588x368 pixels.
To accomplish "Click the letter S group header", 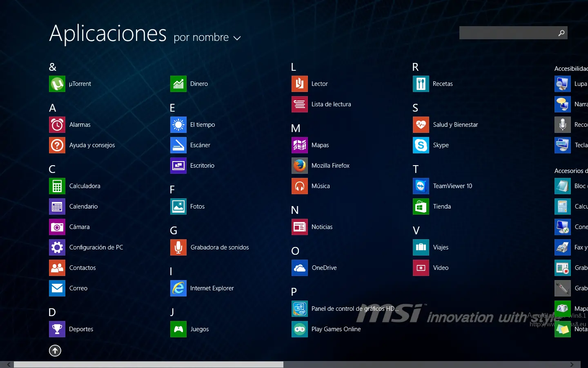I will 415,108.
